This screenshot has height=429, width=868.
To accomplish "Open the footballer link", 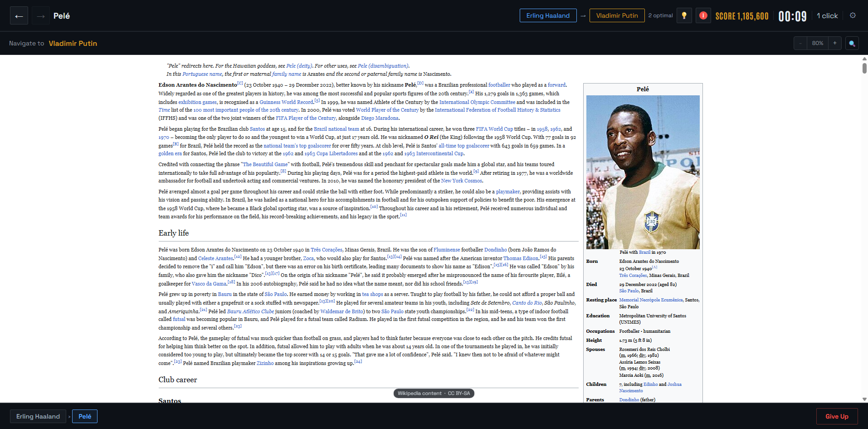I will tap(499, 85).
